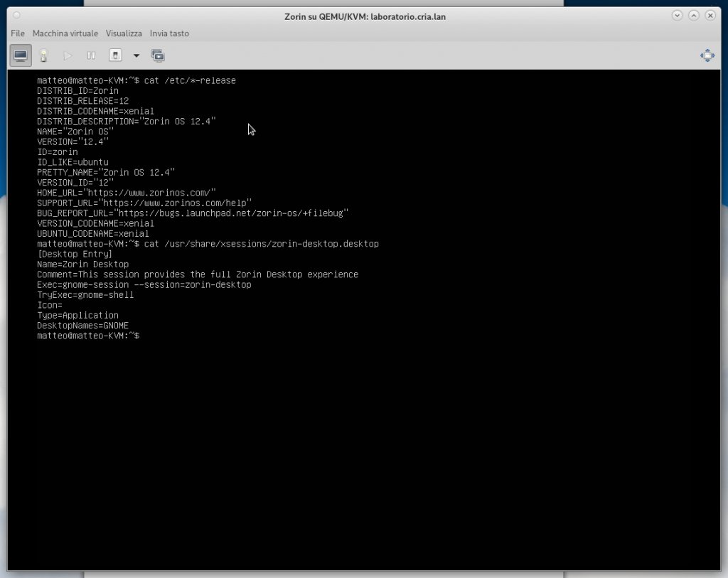728x578 pixels.
Task: Click the line DISTRIB_ID=Zorin
Action: 77,91
